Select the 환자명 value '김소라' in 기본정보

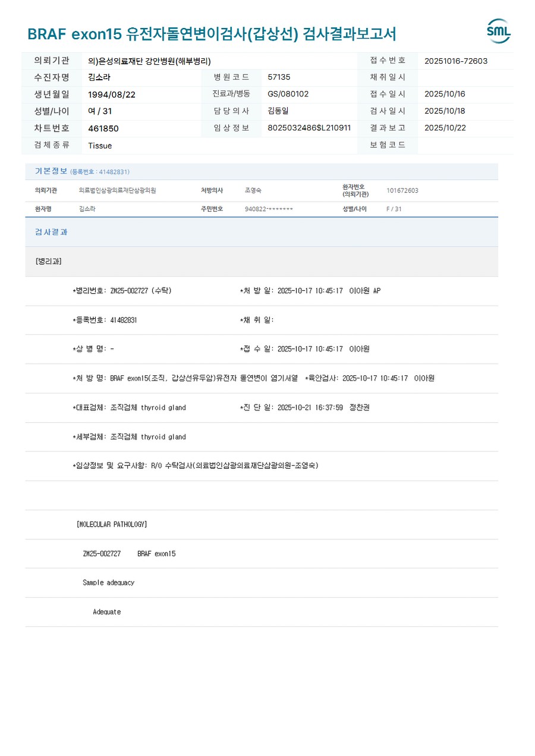pos(87,209)
